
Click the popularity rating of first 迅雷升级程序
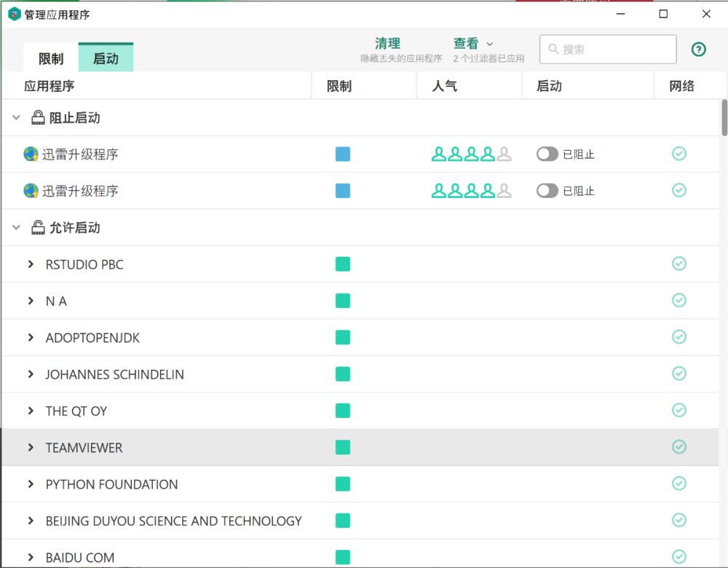pos(471,154)
